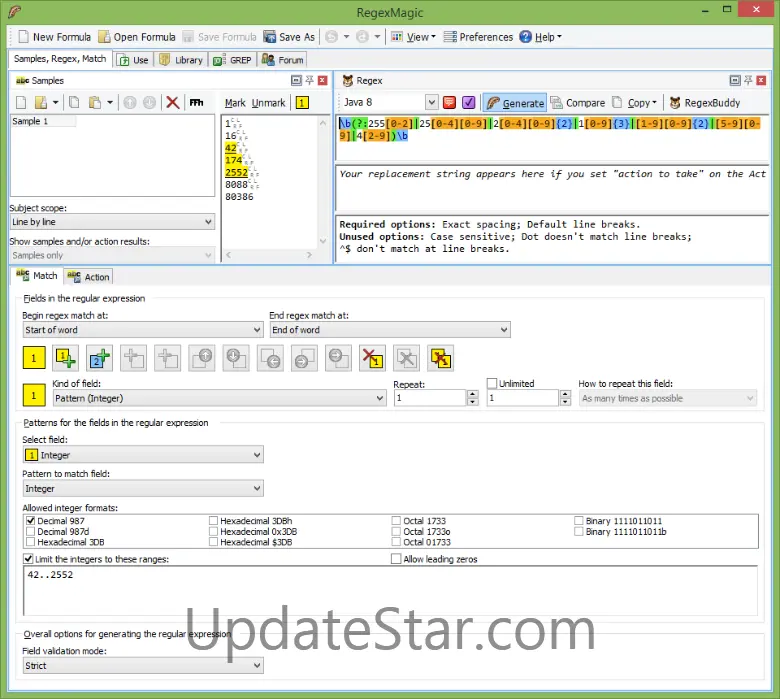The height and width of the screenshot is (699, 780).
Task: Send the regex to RegexBuddy
Action: pos(705,103)
